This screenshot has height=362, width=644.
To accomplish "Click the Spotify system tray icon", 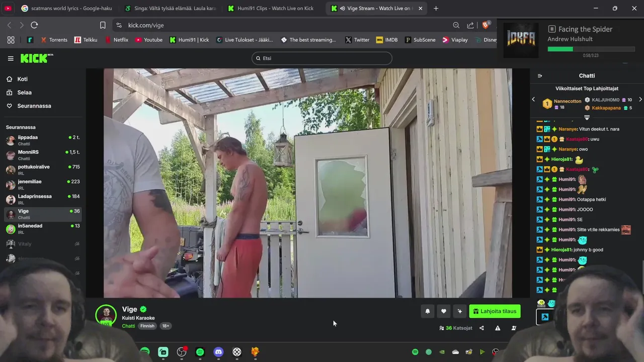I will (x=415, y=352).
